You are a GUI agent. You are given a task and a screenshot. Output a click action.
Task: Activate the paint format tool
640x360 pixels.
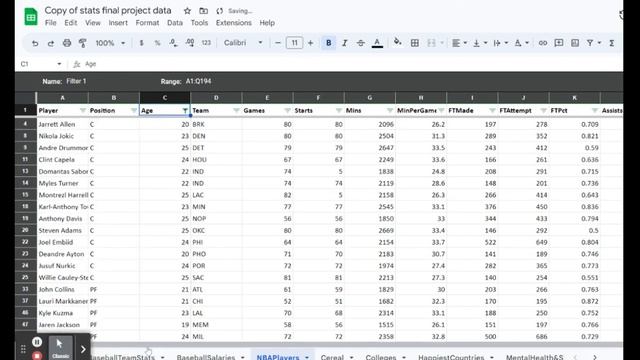pyautogui.click(x=82, y=43)
